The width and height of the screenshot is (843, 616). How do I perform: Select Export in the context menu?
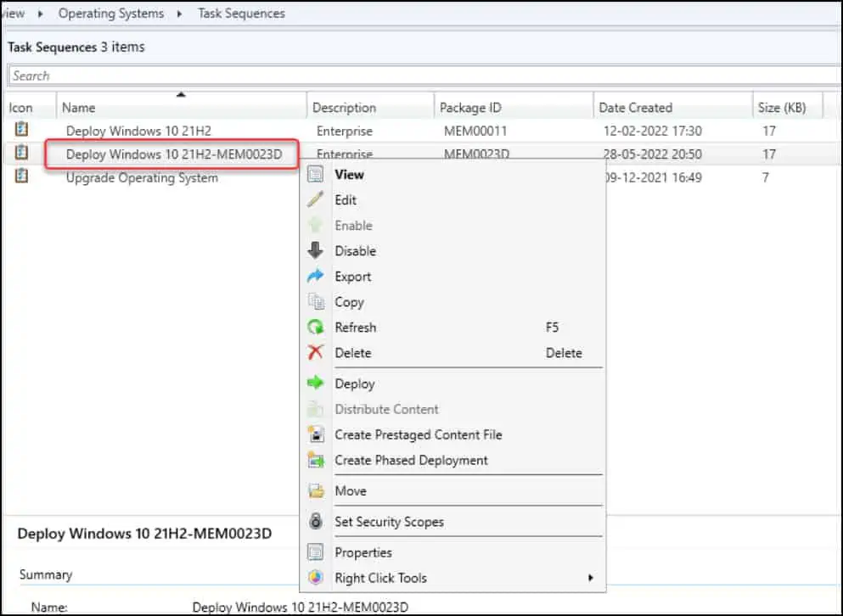(452, 277)
